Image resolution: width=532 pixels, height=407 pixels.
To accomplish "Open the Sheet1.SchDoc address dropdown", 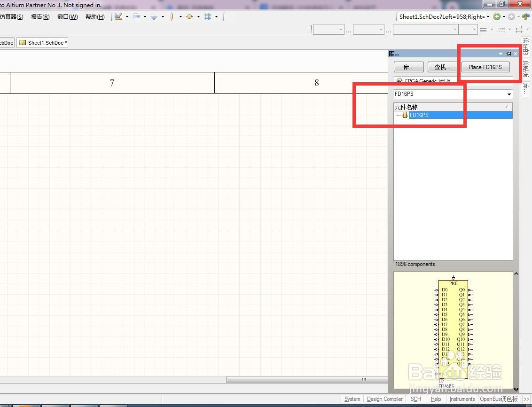I will (488, 16).
